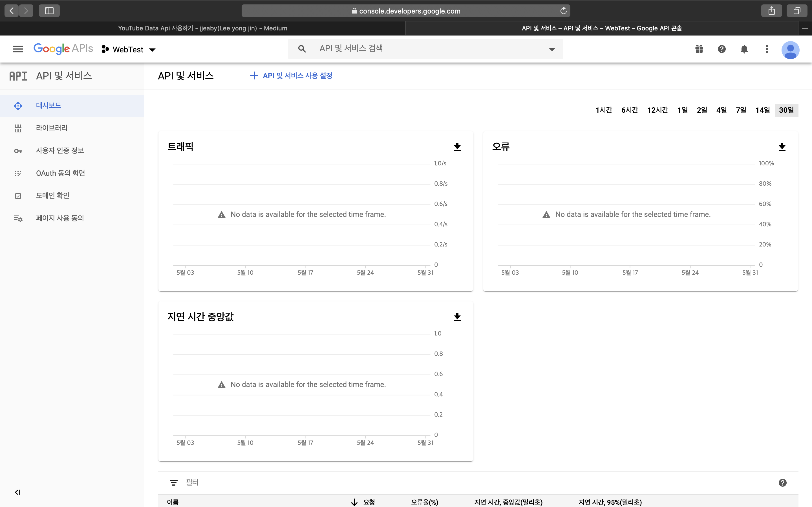This screenshot has height=507, width=812.
Task: Select the 14일 time range
Action: [762, 110]
